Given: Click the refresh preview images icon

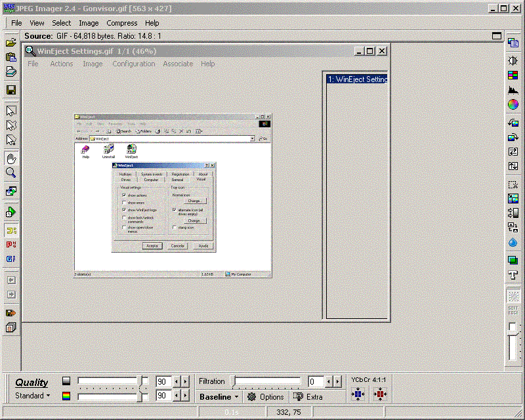Looking at the screenshot, I should click(x=11, y=191).
